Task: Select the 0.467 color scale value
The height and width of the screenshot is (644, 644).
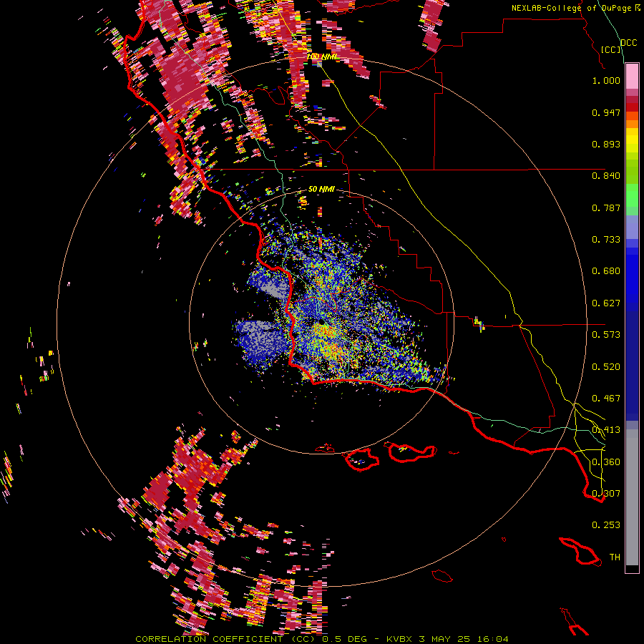Action: click(606, 399)
